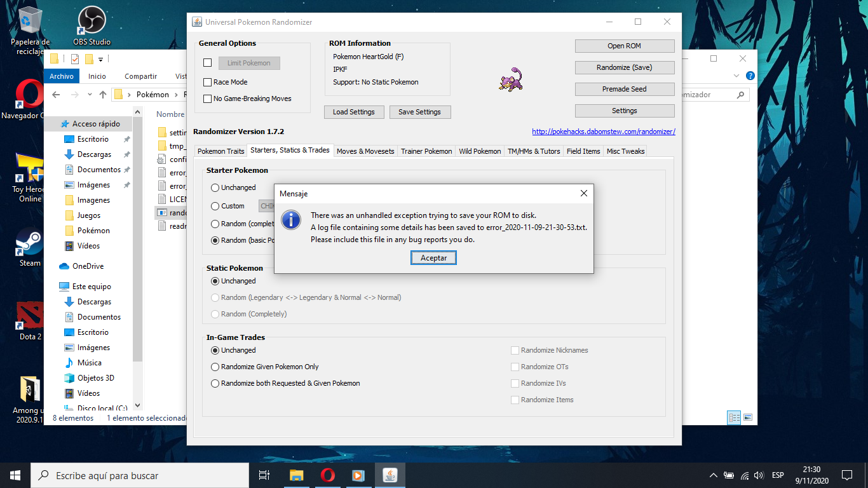The height and width of the screenshot is (488, 868).
Task: Open File Explorer from the taskbar
Action: coord(297,475)
